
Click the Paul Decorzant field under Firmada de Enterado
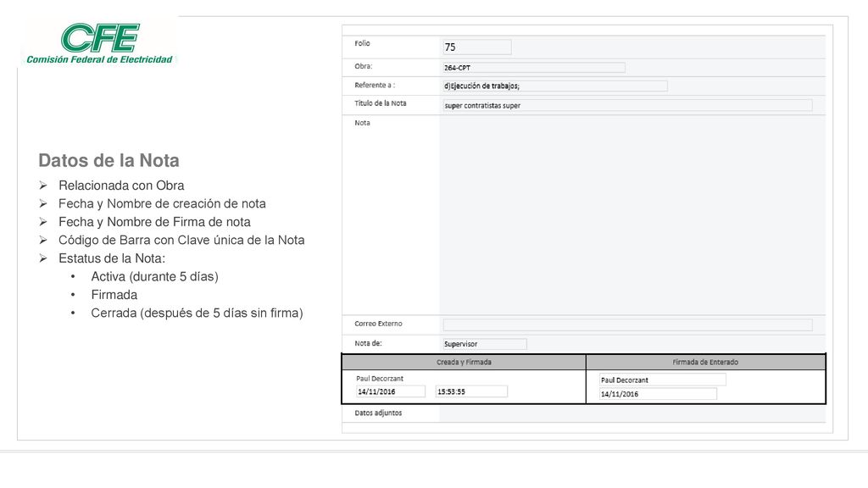[x=662, y=380]
